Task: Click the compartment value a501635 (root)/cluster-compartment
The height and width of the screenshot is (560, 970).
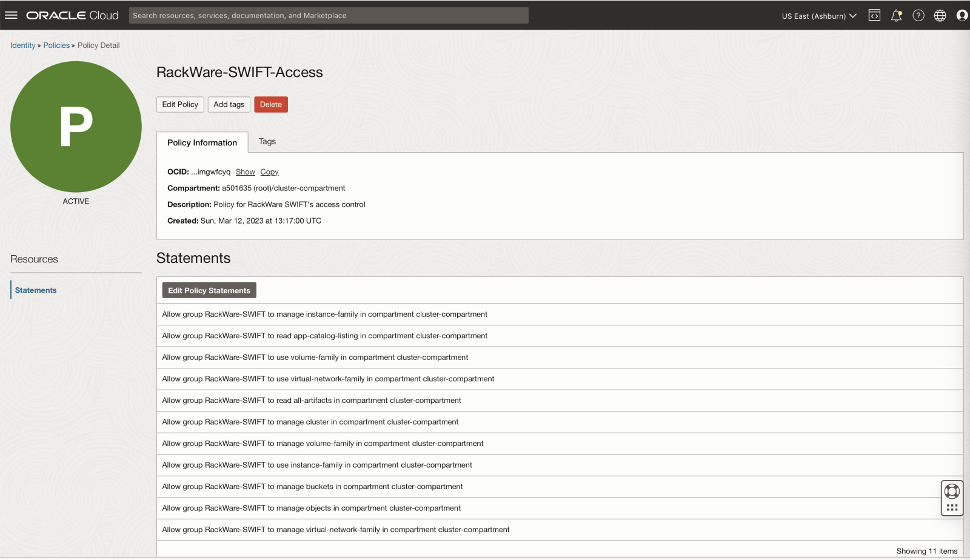Action: [284, 188]
